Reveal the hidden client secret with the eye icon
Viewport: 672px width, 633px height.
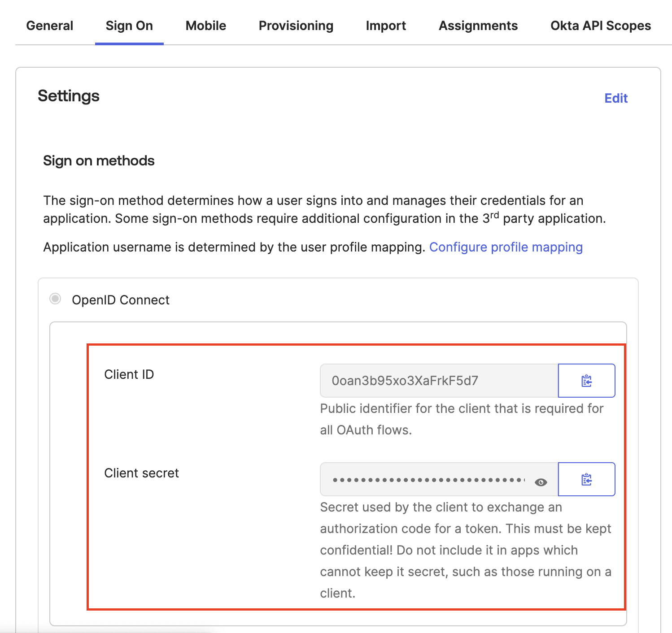coord(541,482)
